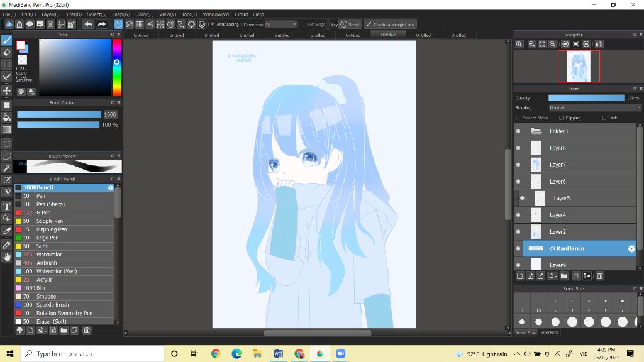
Task: Adjust the layer Opacity slider
Action: (586, 98)
